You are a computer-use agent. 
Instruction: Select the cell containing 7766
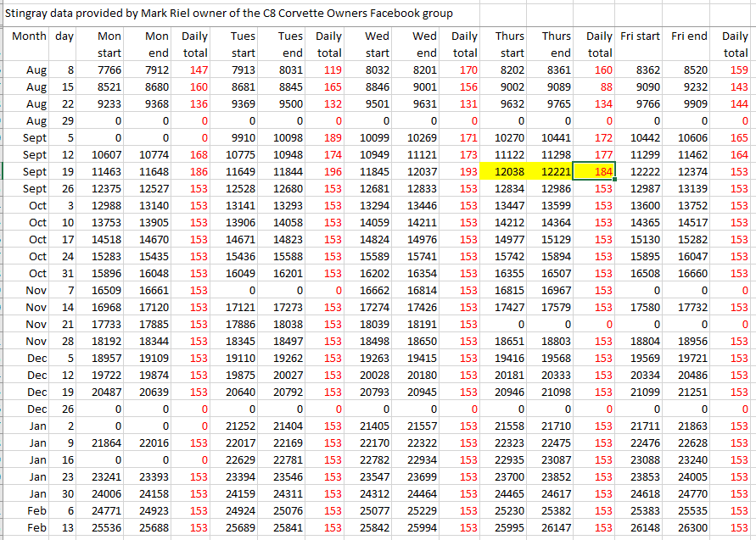[109, 70]
